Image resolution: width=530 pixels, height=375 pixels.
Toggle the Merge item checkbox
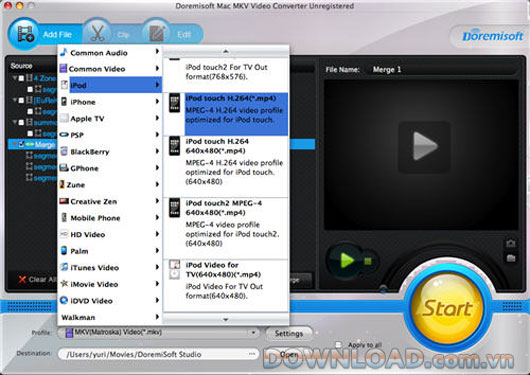tap(22, 144)
